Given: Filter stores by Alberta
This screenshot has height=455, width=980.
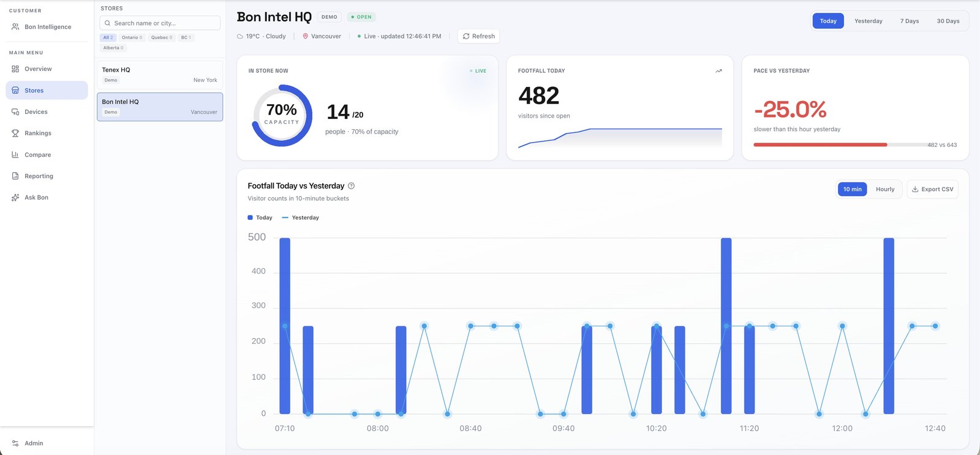Looking at the screenshot, I should (x=113, y=48).
